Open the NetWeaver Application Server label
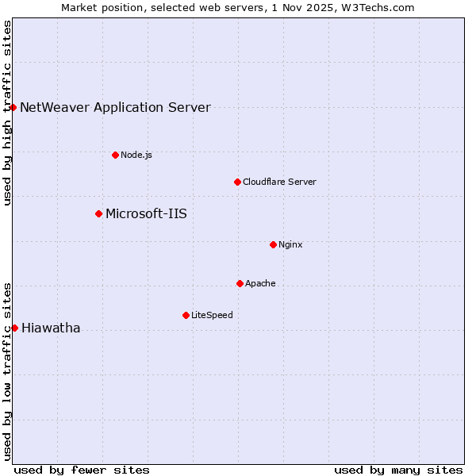This screenshot has height=476, width=476. [115, 108]
